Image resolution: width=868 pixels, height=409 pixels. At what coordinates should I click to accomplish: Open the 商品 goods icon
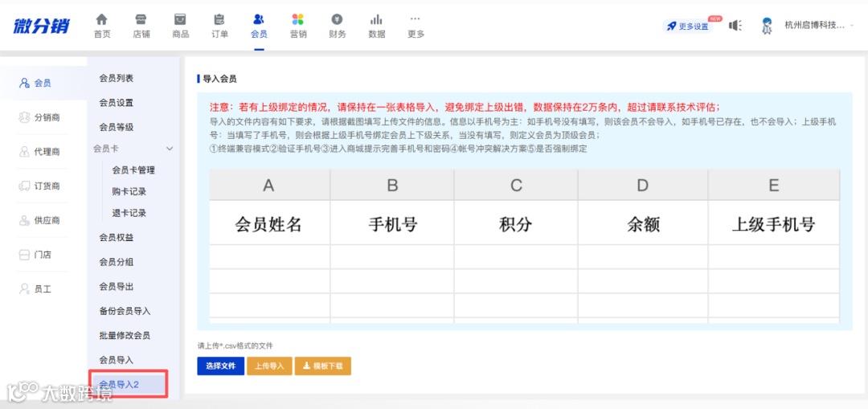[x=181, y=19]
